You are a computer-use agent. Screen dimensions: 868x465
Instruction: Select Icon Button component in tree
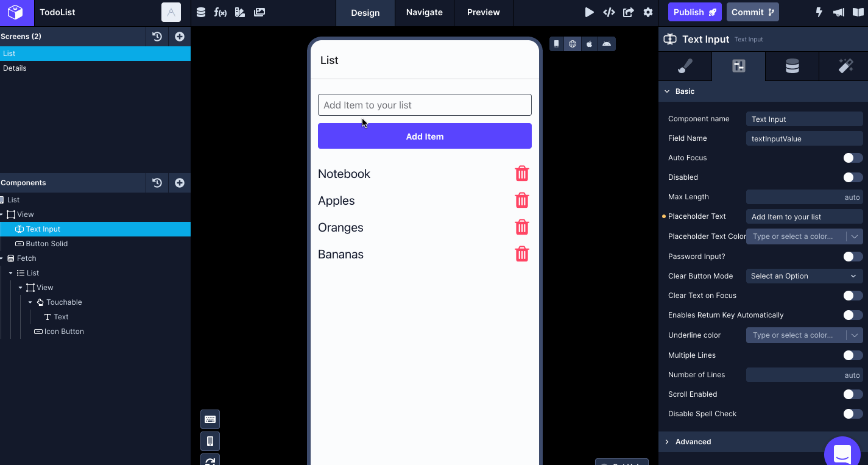95,332
